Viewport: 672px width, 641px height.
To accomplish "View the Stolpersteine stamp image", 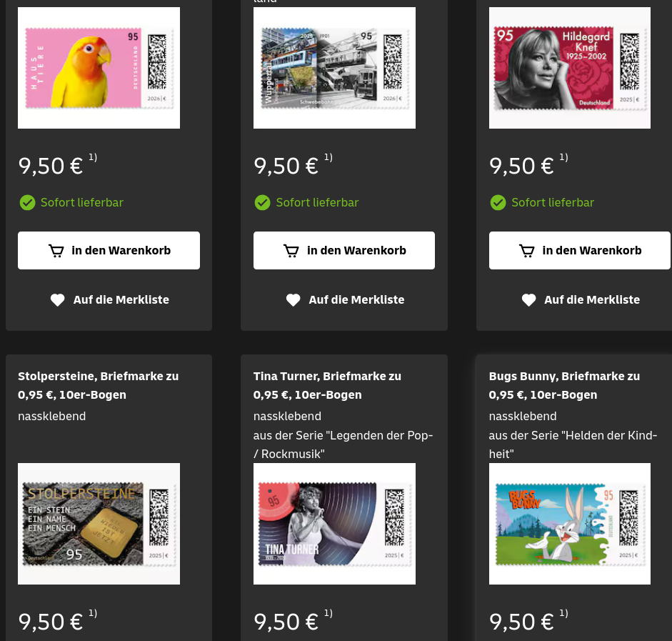I will pos(99,524).
